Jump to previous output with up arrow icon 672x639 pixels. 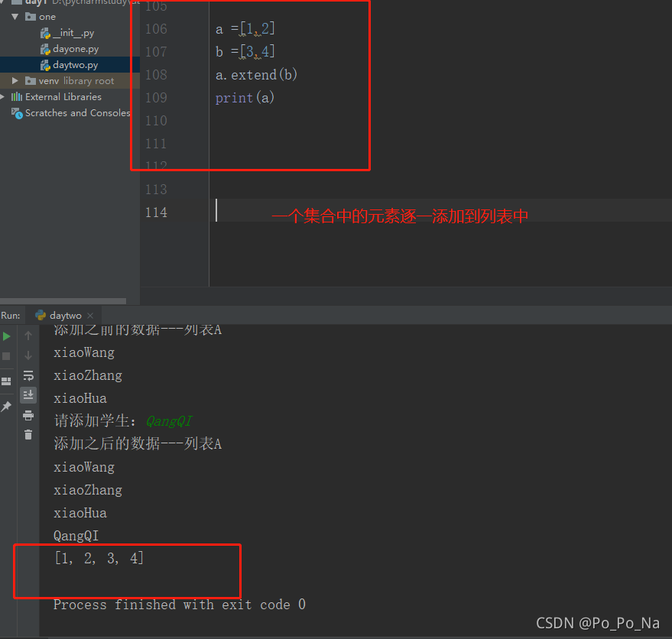[x=28, y=336]
